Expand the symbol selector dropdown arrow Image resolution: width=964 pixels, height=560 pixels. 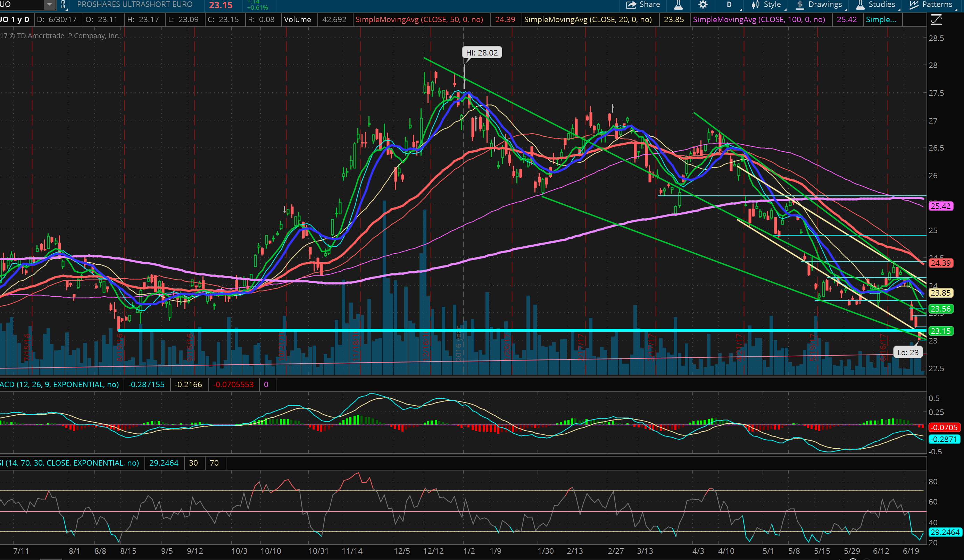[49, 5]
